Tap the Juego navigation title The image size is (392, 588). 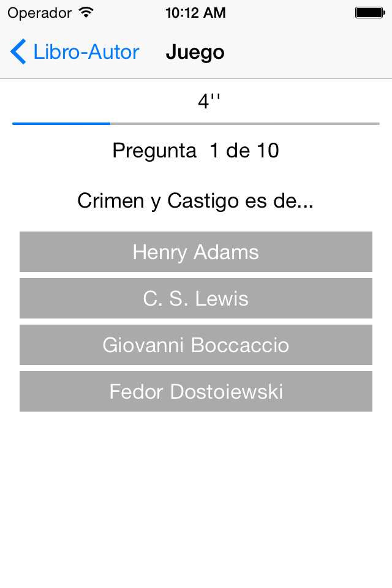pyautogui.click(x=195, y=52)
